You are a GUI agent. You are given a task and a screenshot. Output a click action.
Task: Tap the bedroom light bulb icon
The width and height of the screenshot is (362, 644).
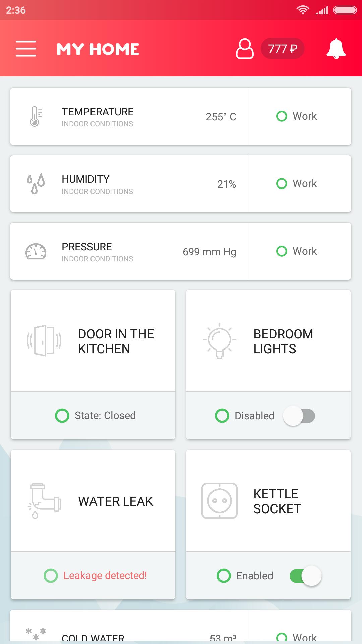[220, 340]
